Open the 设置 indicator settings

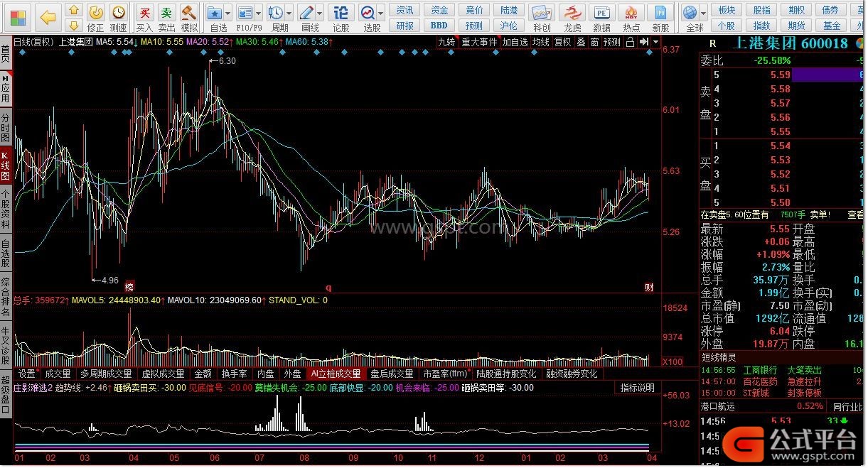pyautogui.click(x=26, y=374)
